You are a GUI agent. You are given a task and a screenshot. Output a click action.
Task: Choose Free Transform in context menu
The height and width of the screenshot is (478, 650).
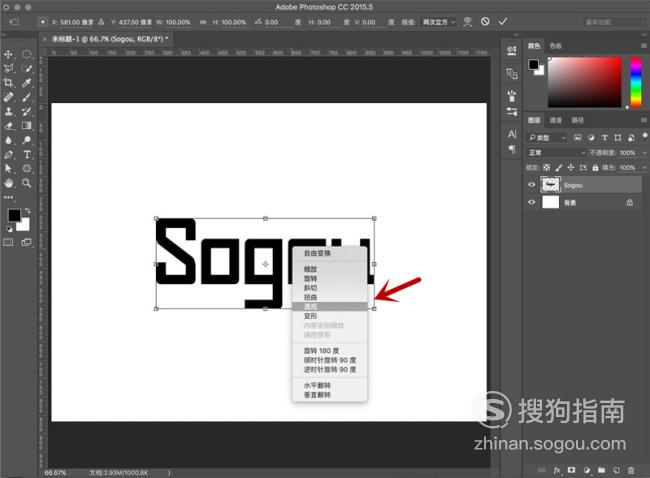pyautogui.click(x=330, y=253)
